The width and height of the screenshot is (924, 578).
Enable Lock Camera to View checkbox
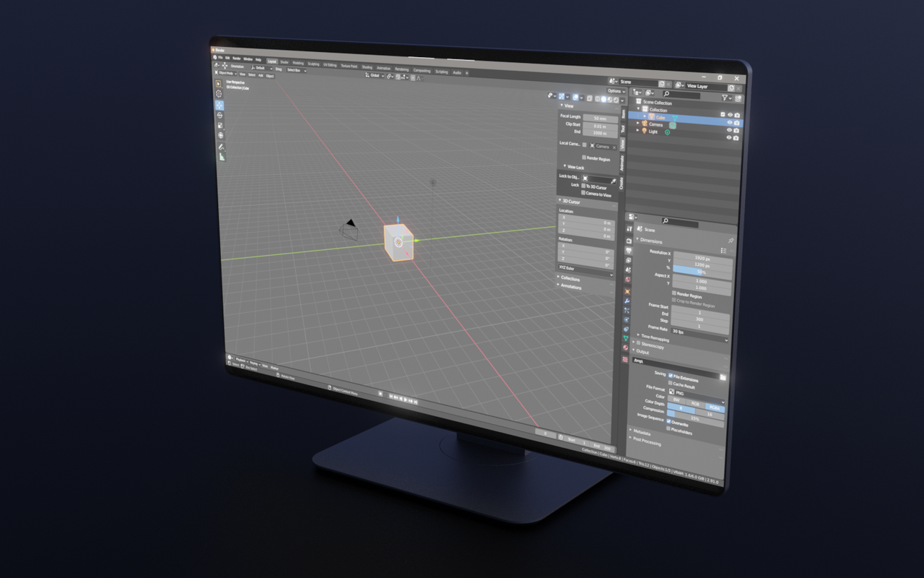[x=583, y=192]
